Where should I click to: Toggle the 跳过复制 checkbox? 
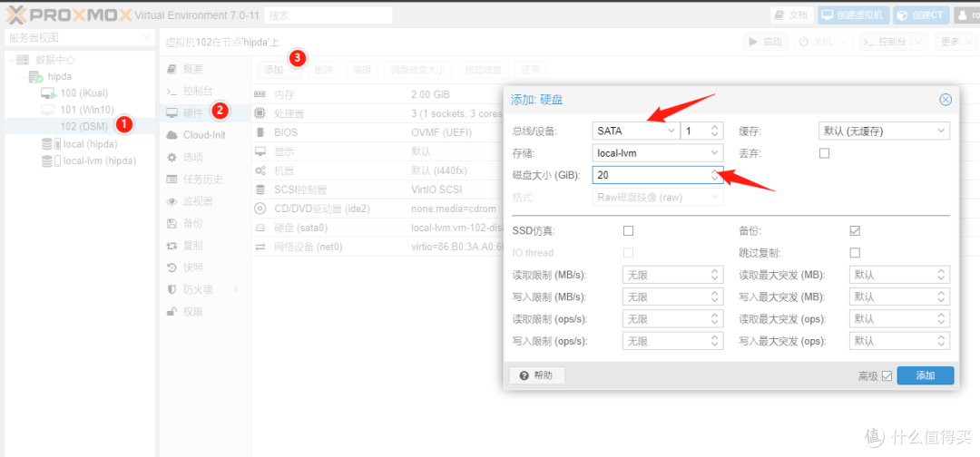tap(855, 253)
